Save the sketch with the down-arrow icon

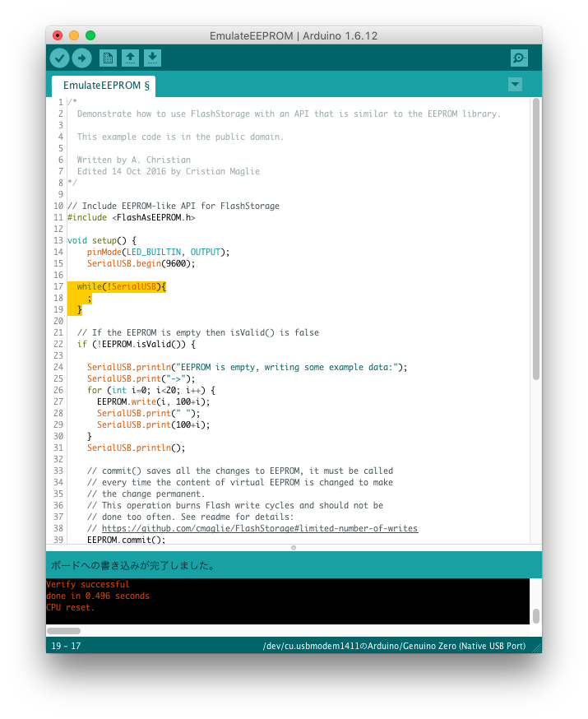click(153, 58)
